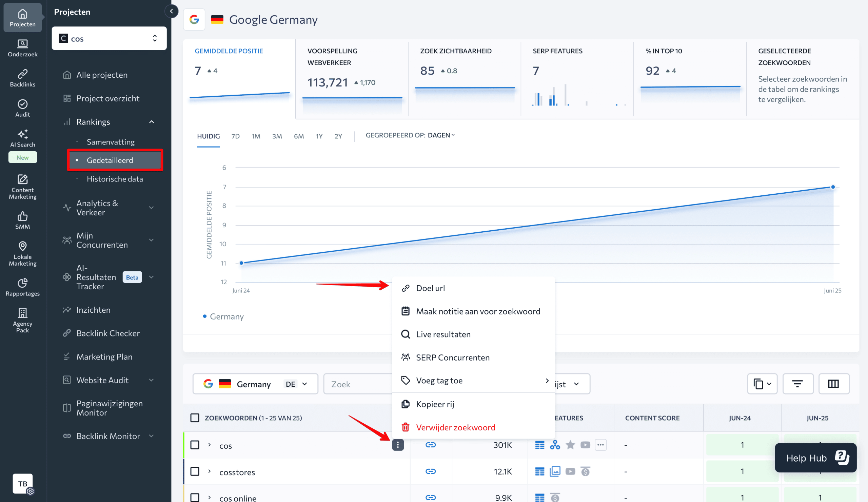Screen dimensions: 868x502
Task: Open Voeg tag toe submenu
Action: 473,380
